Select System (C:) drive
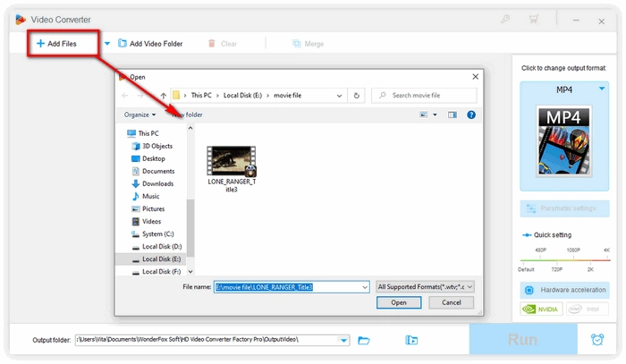Viewport: 626px width, 364px height. pos(153,234)
